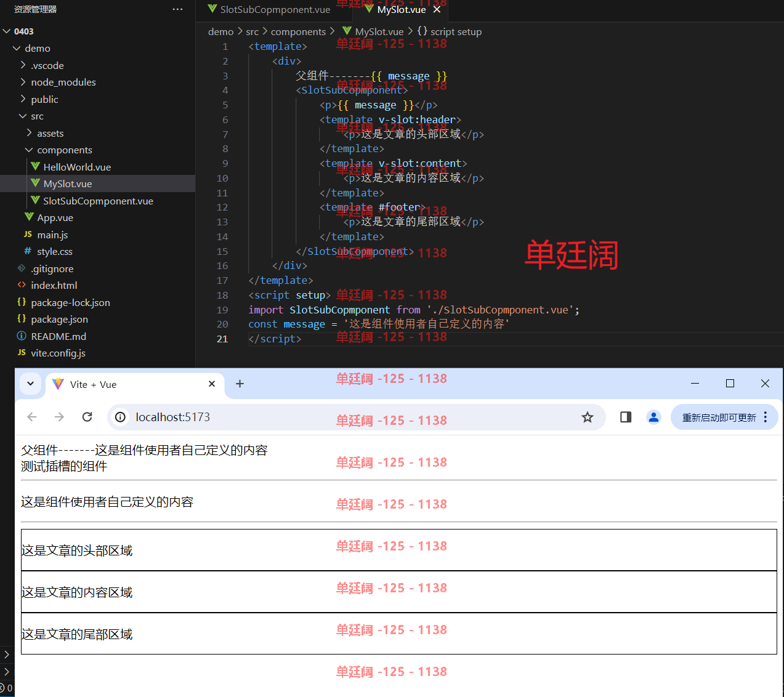Click the localhost:5173 address field
The height and width of the screenshot is (697, 784).
click(356, 417)
